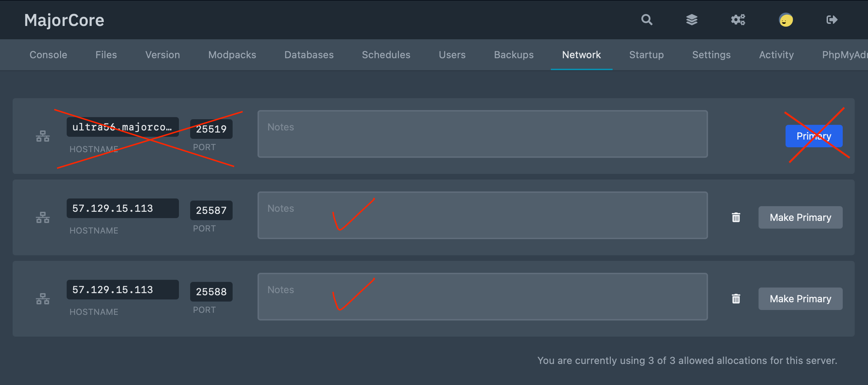This screenshot has width=868, height=385.
Task: Copy hostname 57.129.15.113 for port 25588
Action: coord(122,290)
